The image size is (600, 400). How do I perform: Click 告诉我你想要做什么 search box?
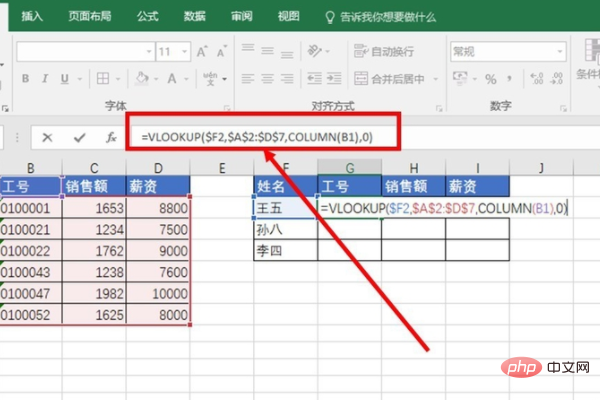381,17
